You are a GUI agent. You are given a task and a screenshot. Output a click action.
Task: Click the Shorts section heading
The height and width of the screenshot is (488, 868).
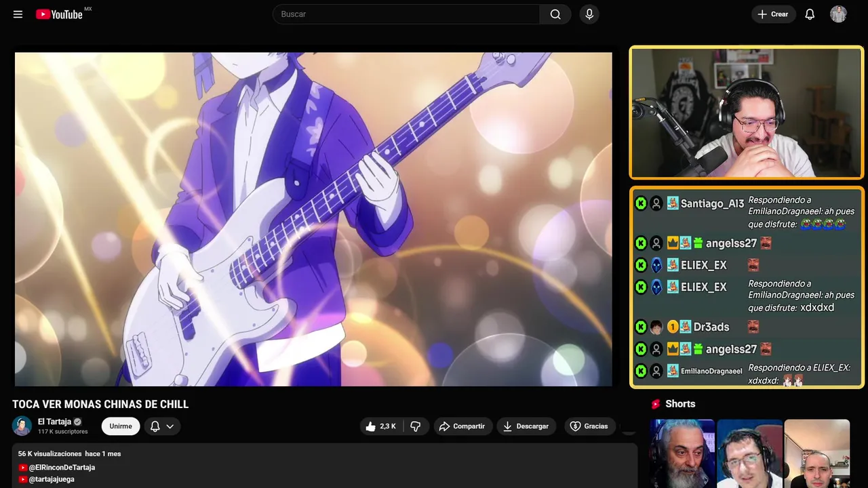point(680,404)
